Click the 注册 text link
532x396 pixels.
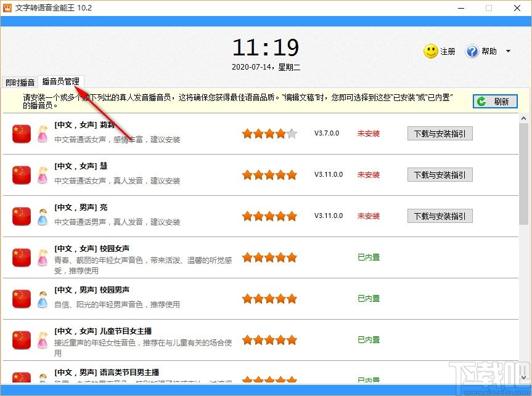click(448, 51)
